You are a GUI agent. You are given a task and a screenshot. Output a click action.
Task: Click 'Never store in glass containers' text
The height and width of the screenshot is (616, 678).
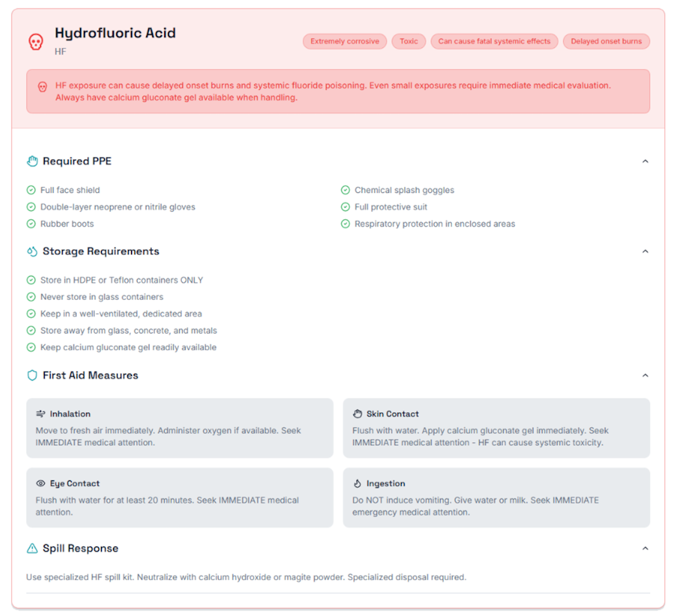coord(102,297)
